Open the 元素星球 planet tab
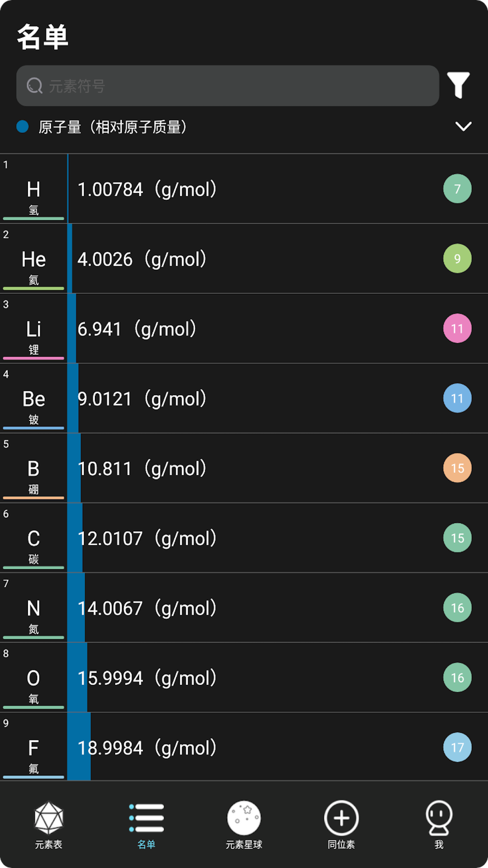The height and width of the screenshot is (868, 488). (x=244, y=825)
